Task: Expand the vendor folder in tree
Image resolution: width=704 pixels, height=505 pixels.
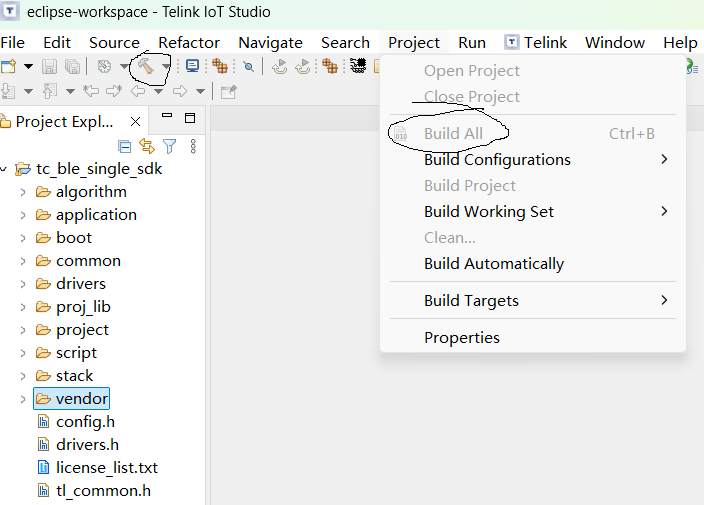Action: (22, 399)
